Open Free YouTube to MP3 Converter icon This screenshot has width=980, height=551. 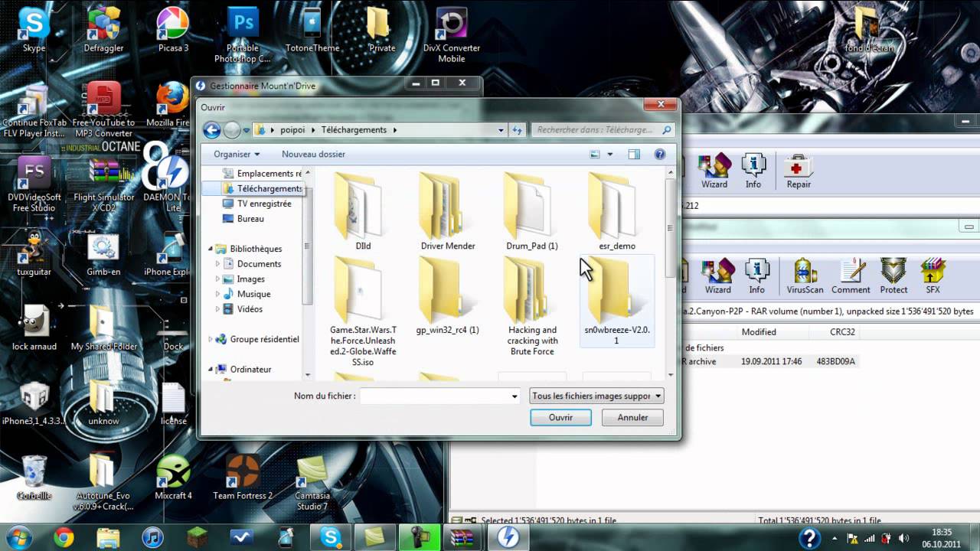[x=104, y=109]
